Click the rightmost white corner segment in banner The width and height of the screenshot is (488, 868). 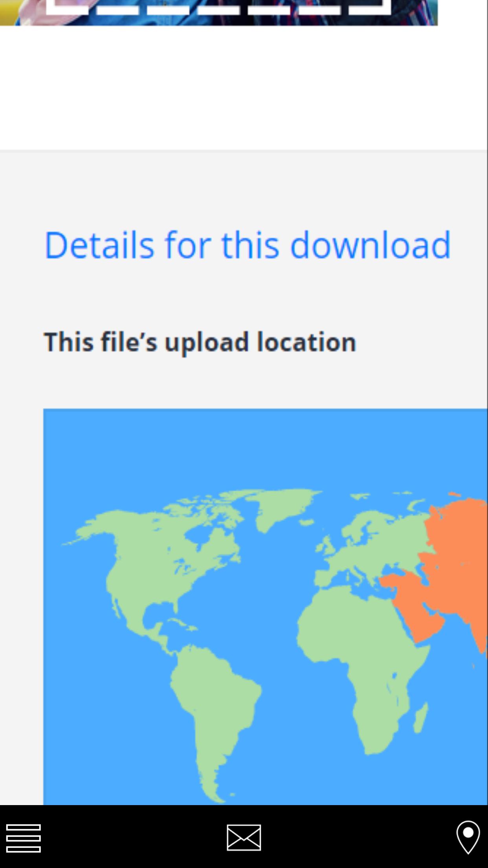tap(370, 7)
